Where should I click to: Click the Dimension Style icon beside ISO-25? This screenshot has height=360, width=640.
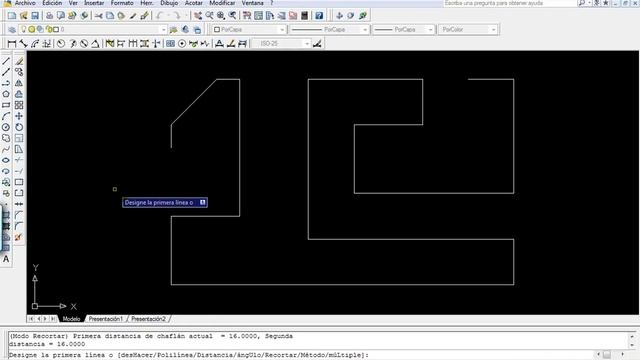317,44
